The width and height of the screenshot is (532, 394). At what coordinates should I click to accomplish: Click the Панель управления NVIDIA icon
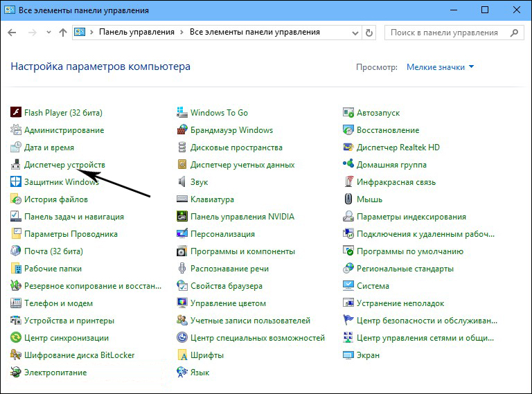(182, 216)
